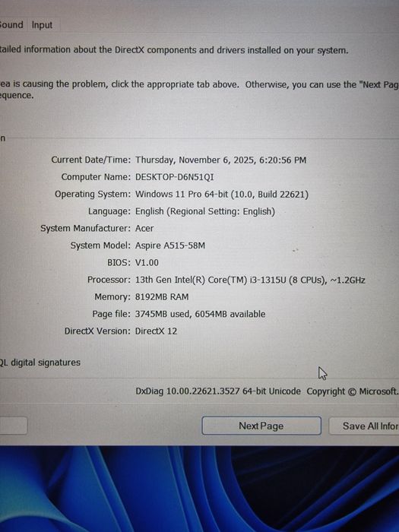This screenshot has width=399, height=532.
Task: Select the System Model value Aspire A515-58M
Action: coord(170,245)
